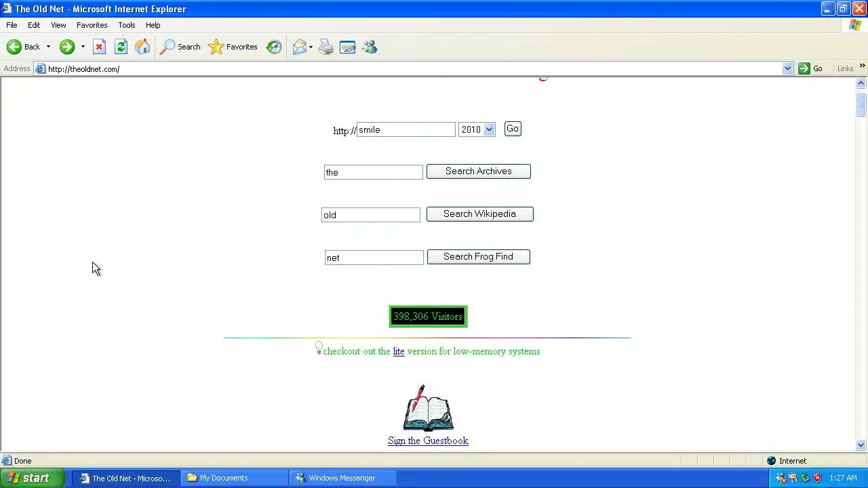Open the Tools menu
The image size is (868, 488).
click(x=126, y=25)
